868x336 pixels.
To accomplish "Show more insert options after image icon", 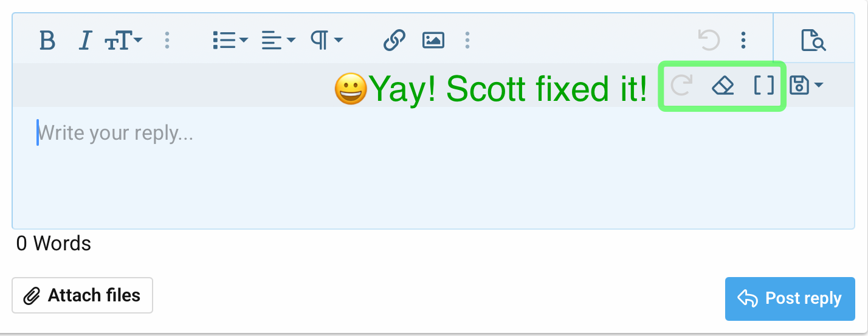I will 467,41.
